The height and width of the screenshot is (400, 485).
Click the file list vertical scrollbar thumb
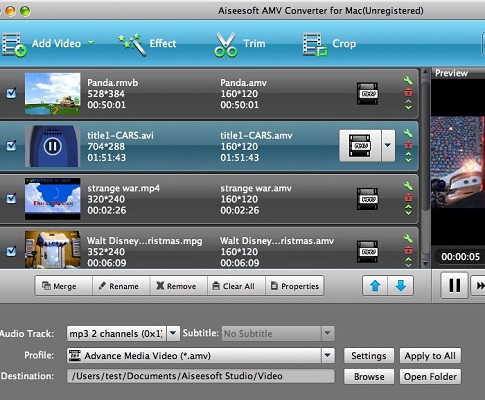[x=425, y=145]
